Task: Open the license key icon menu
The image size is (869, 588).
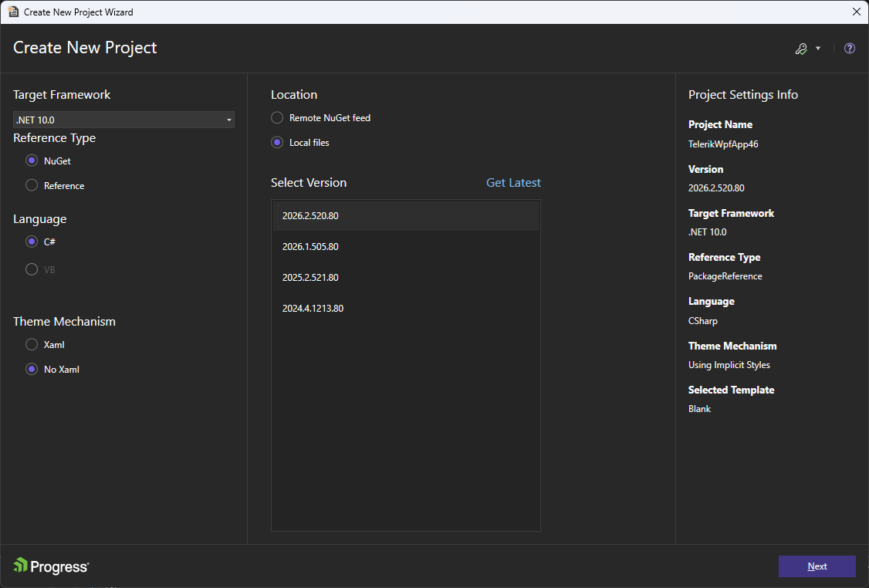Action: point(801,49)
